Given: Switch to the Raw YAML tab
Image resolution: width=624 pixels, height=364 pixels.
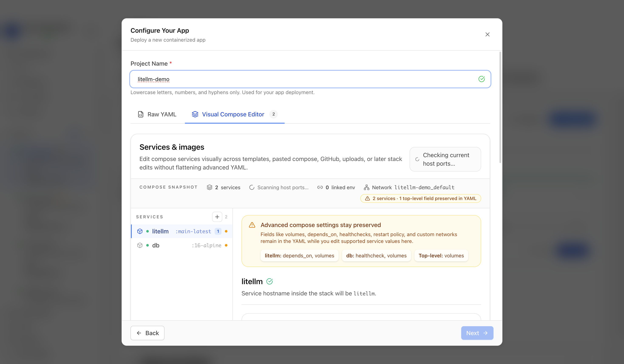Looking at the screenshot, I should [x=157, y=114].
